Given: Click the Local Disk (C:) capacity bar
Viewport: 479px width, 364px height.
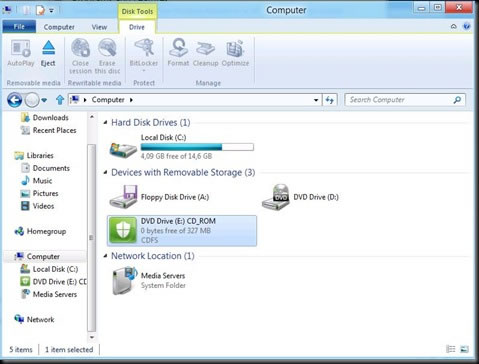Looking at the screenshot, I should pyautogui.click(x=197, y=147).
